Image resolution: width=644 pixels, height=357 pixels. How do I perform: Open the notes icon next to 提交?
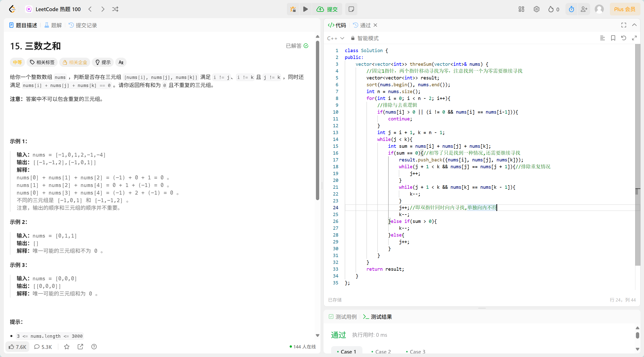point(351,9)
